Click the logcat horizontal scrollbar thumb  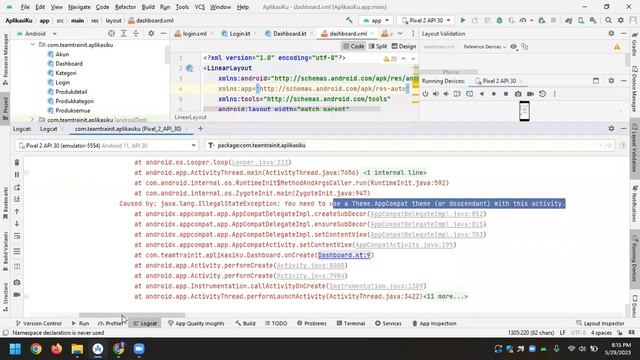pos(132,315)
